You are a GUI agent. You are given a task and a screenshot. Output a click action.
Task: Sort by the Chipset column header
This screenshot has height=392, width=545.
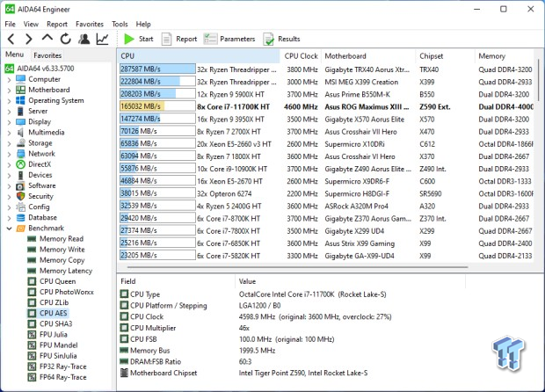(446, 56)
